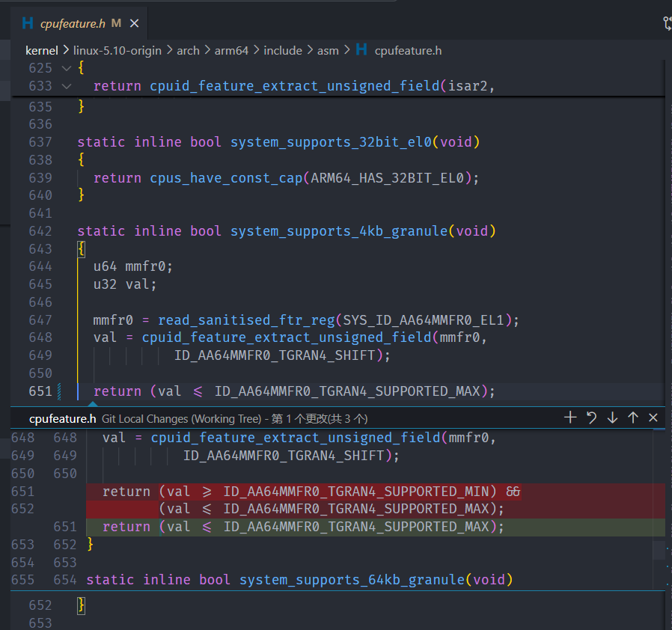This screenshot has height=630, width=672.
Task: Stage the change with the plus icon
Action: coord(570,418)
